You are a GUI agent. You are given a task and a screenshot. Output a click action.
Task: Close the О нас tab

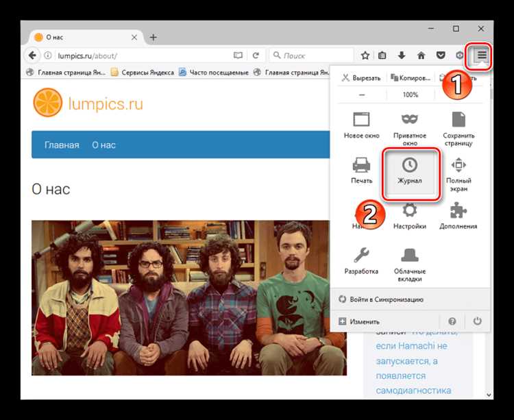point(134,38)
